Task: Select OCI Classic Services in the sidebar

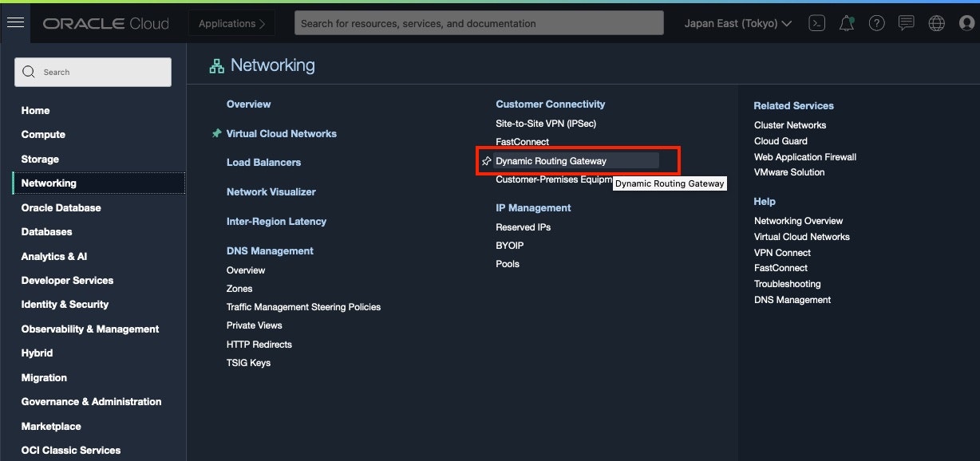Action: pos(71,451)
